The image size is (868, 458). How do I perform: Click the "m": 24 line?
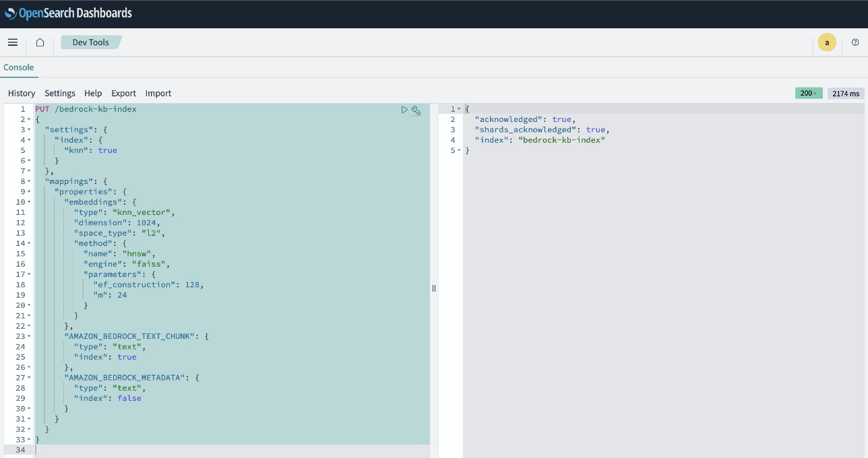tap(111, 295)
